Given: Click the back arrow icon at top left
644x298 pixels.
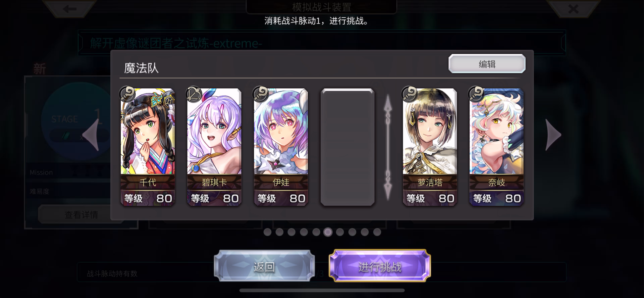Looking at the screenshot, I should (69, 9).
